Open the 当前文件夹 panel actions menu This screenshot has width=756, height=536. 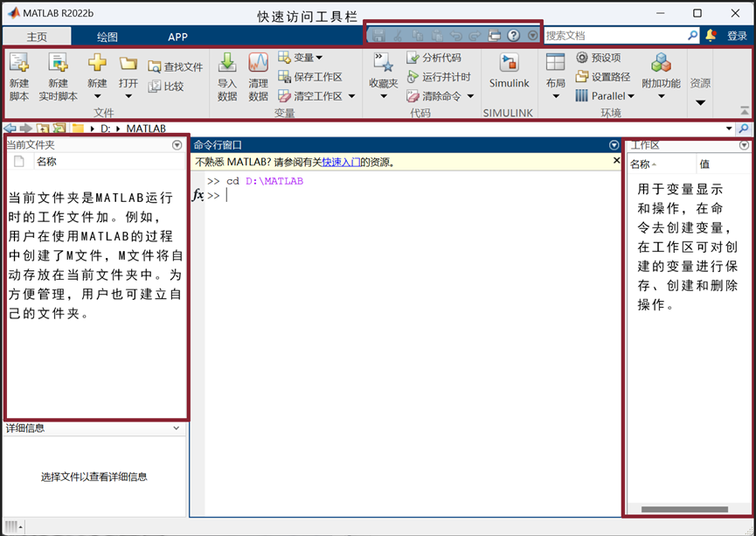pos(177,145)
